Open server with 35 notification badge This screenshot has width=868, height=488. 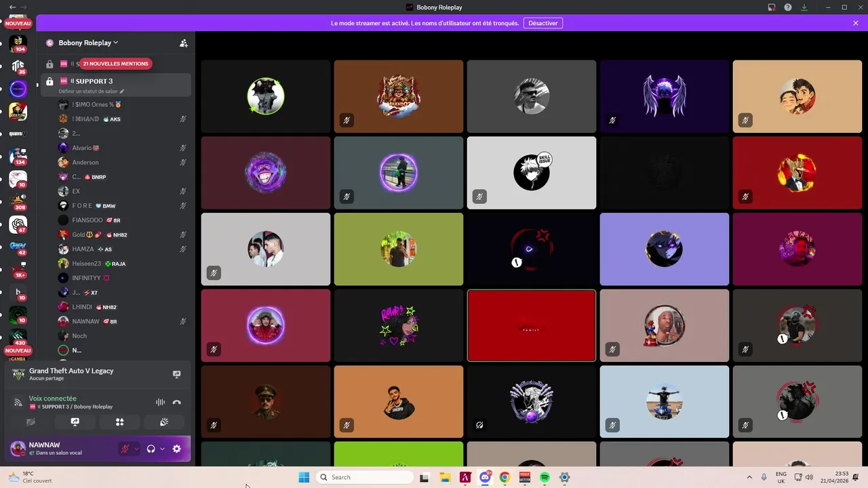tap(18, 66)
